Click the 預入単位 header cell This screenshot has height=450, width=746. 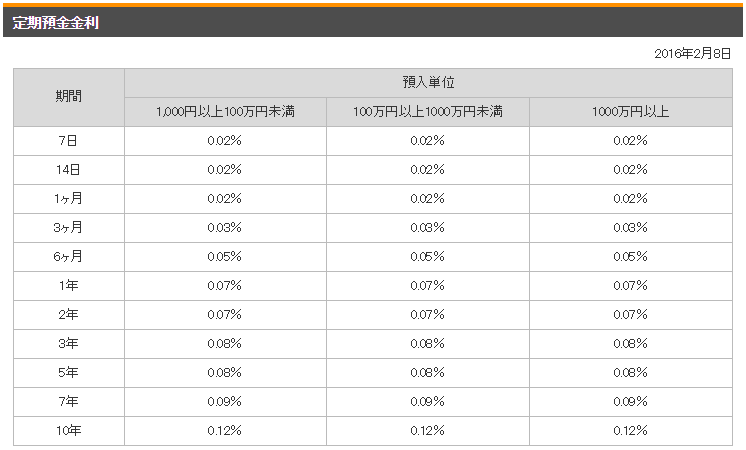click(428, 83)
